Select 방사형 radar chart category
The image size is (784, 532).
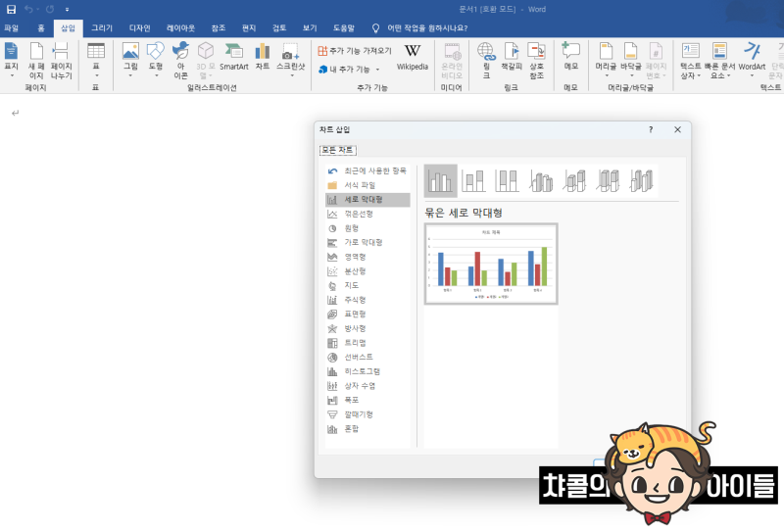pos(367,328)
